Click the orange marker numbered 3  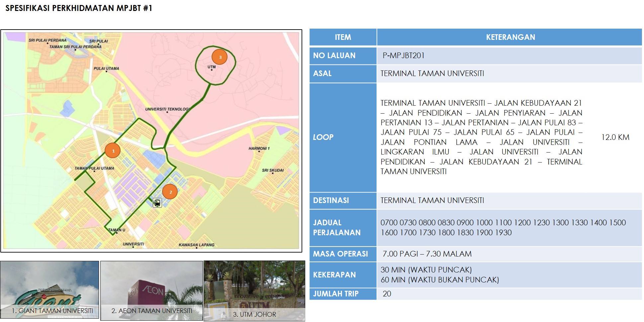220,57
